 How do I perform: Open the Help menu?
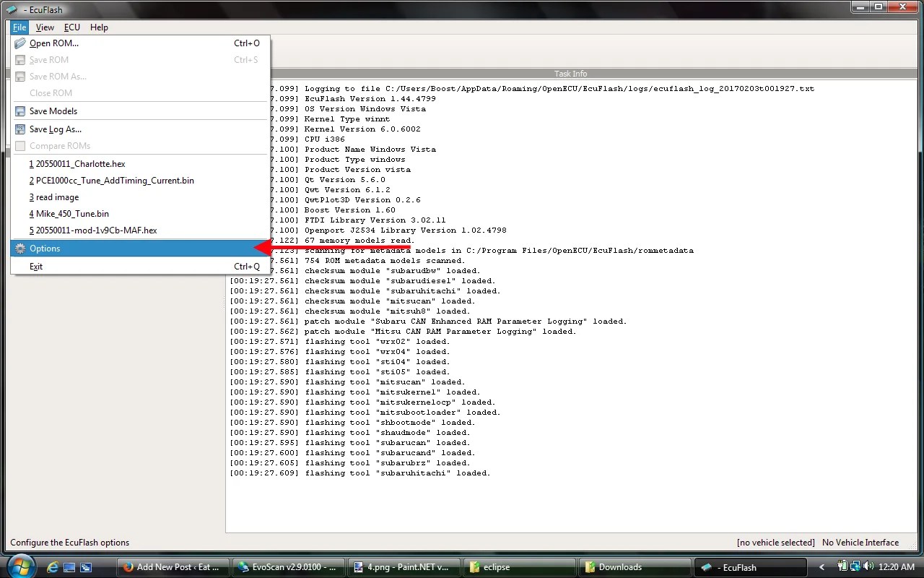click(x=99, y=27)
